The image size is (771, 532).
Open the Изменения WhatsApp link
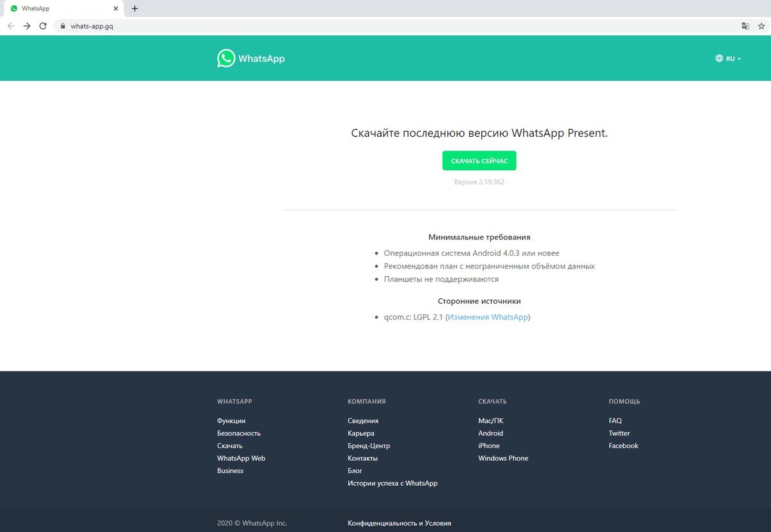click(488, 317)
